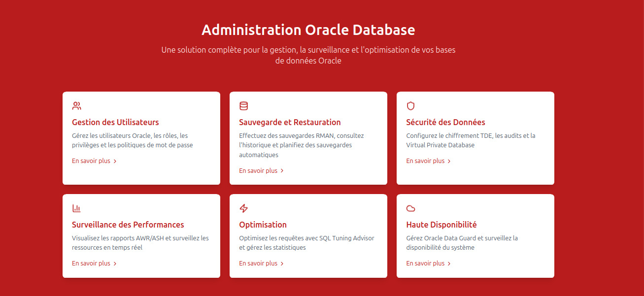Viewport: 644px width, 296px height.
Task: Click the bar chart icon above Surveillance des Performances
Action: [76, 208]
